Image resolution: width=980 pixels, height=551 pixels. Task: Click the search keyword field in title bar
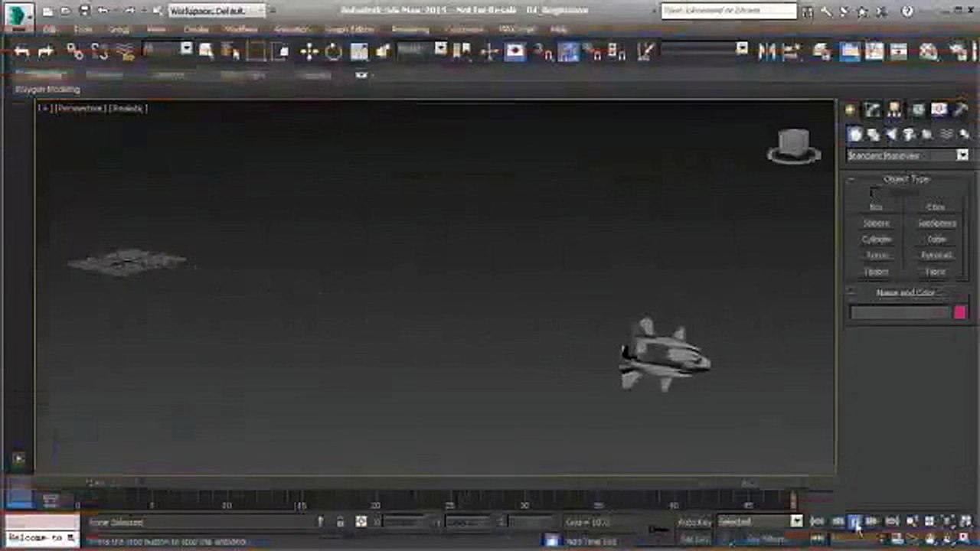tap(729, 11)
